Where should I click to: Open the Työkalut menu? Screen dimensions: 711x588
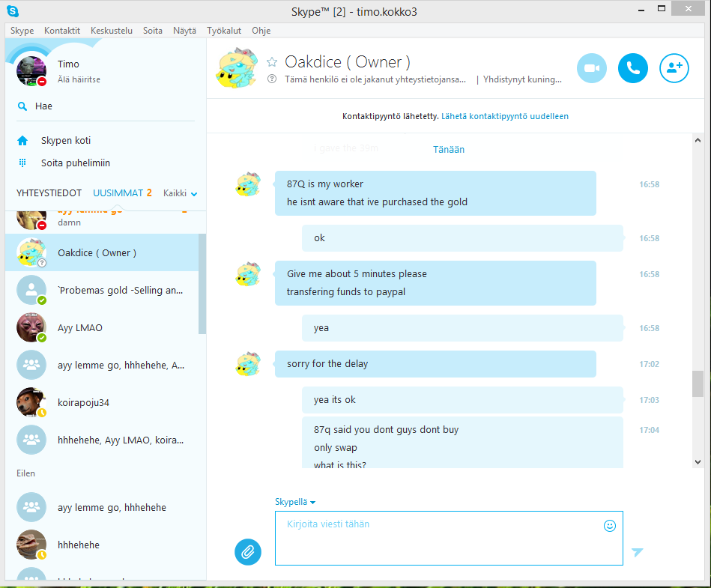[x=224, y=31]
